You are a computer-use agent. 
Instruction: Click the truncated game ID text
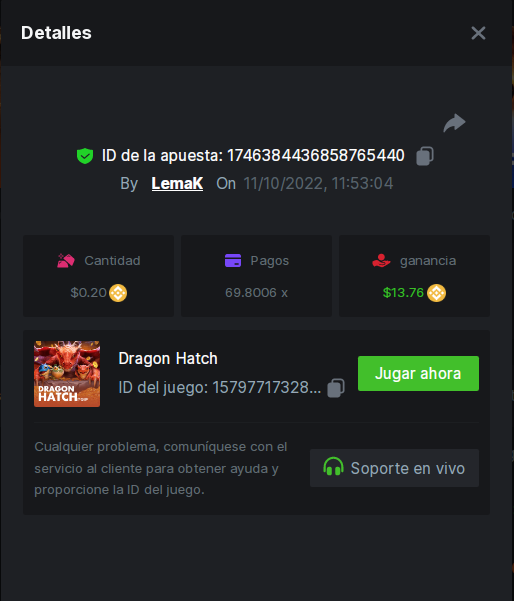(220, 388)
